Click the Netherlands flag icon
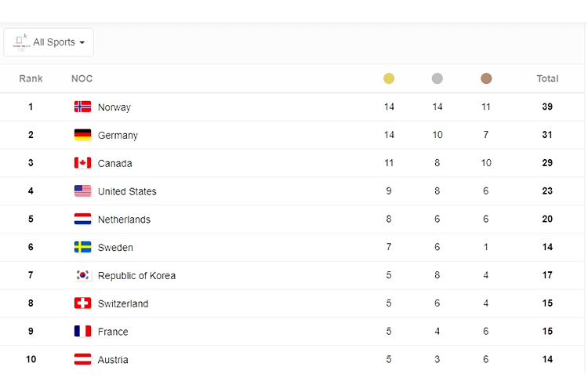Screen dimensions: 588x392 [x=82, y=220]
